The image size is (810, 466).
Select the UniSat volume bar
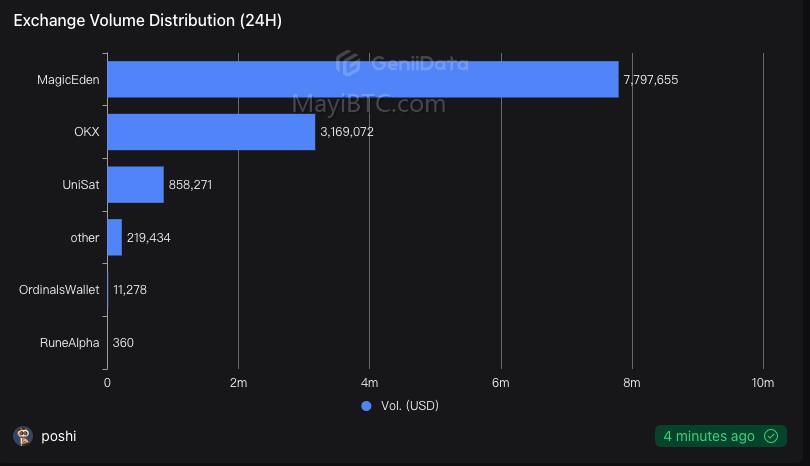(x=135, y=185)
